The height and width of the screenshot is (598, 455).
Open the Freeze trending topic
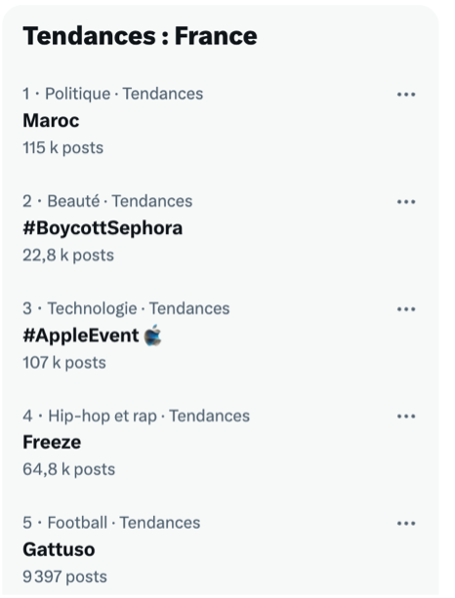coord(52,442)
